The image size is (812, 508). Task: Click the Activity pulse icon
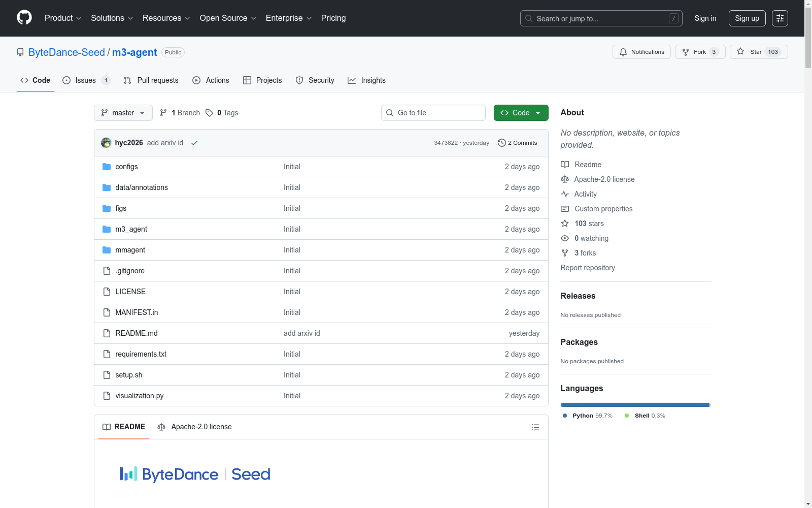(x=565, y=194)
